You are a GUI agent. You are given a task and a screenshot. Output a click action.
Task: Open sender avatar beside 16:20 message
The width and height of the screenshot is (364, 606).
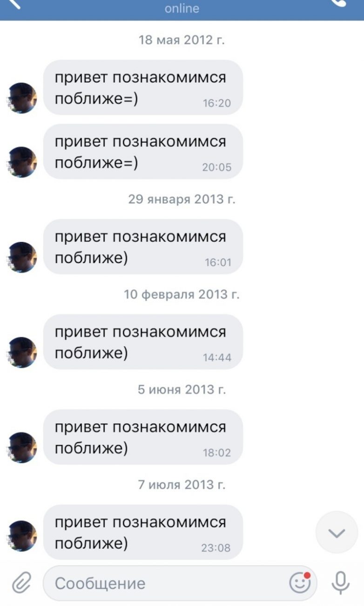tap(21, 98)
